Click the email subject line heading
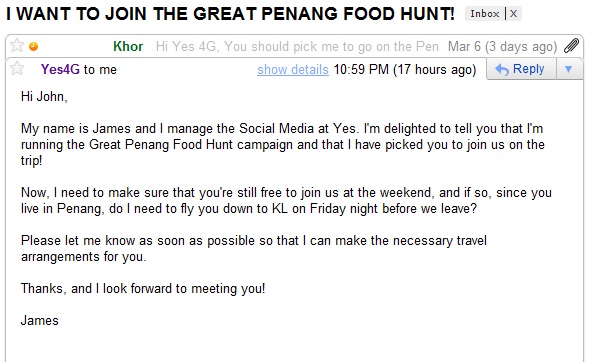Image resolution: width=590 pixels, height=362 pixels. click(230, 14)
